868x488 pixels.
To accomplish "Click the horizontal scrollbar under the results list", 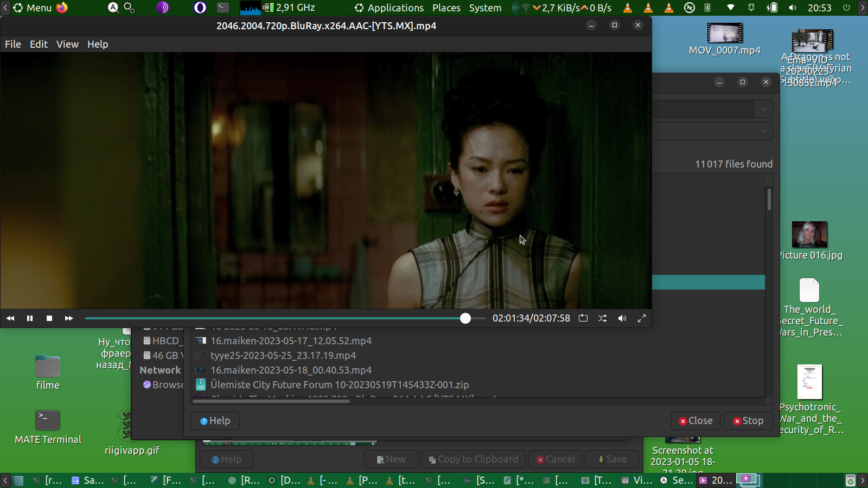I will pos(271,401).
